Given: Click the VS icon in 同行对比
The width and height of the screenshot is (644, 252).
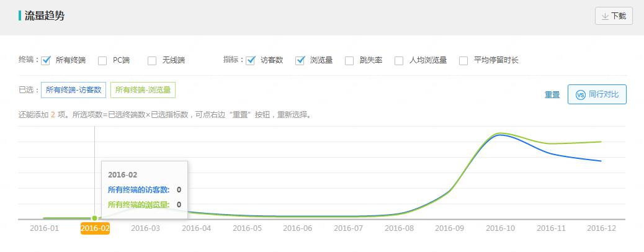Looking at the screenshot, I should click(581, 95).
